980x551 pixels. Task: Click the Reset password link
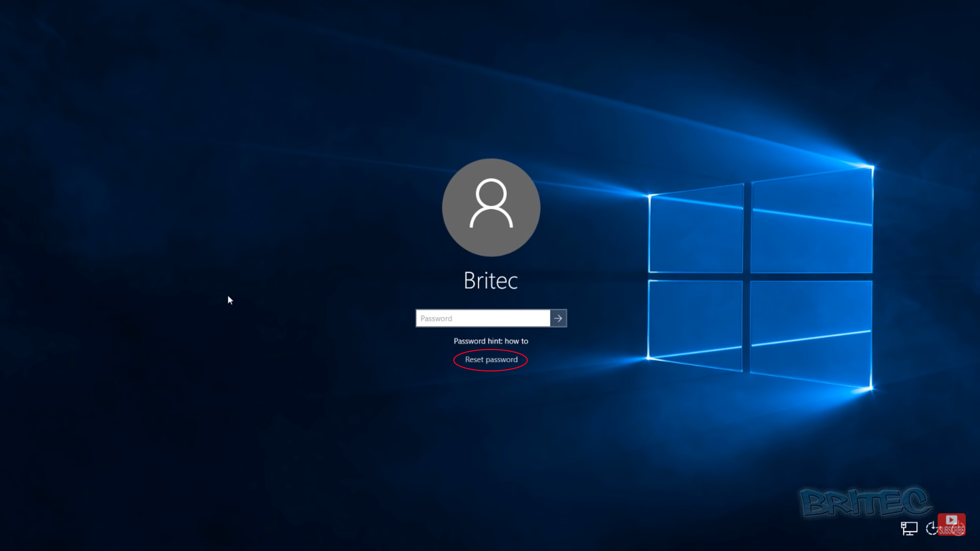(491, 360)
